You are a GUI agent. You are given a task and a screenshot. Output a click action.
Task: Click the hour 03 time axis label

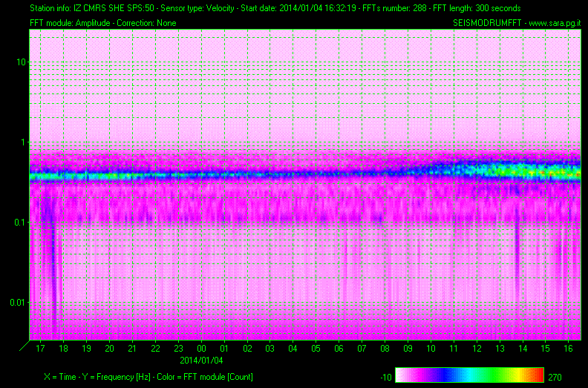[270, 348]
